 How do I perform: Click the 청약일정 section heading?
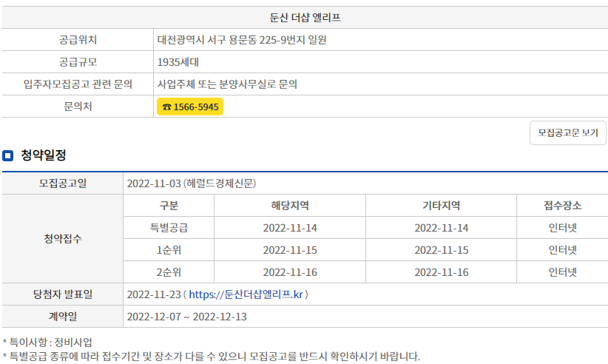click(44, 155)
